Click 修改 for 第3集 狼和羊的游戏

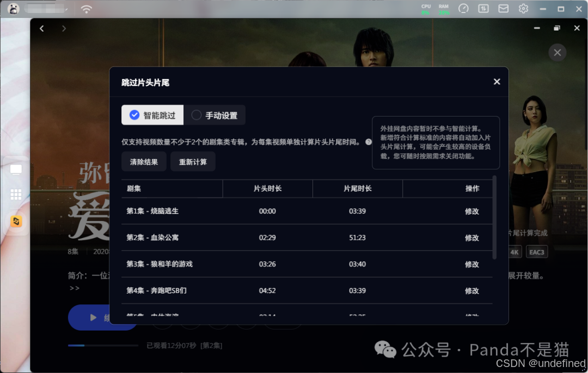[x=471, y=264]
